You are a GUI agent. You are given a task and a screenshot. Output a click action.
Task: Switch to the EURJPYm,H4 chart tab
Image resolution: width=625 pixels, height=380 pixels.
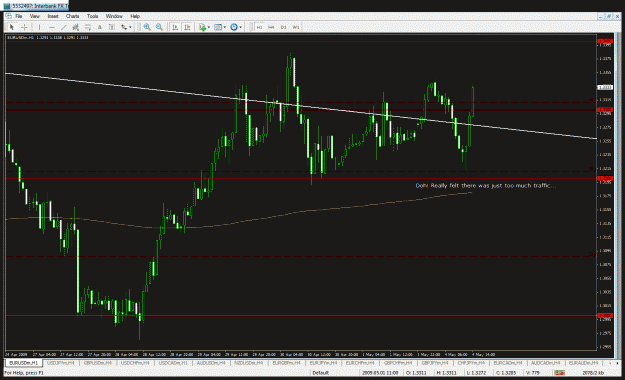point(323,363)
